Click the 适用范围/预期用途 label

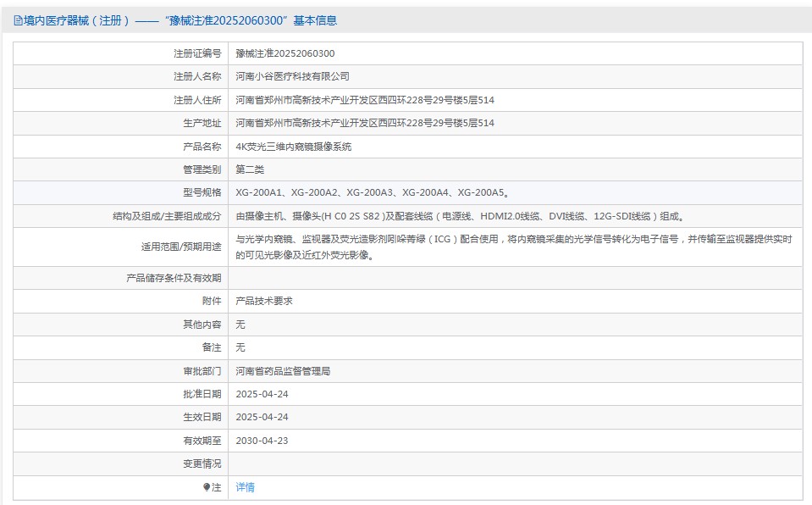pyautogui.click(x=181, y=247)
